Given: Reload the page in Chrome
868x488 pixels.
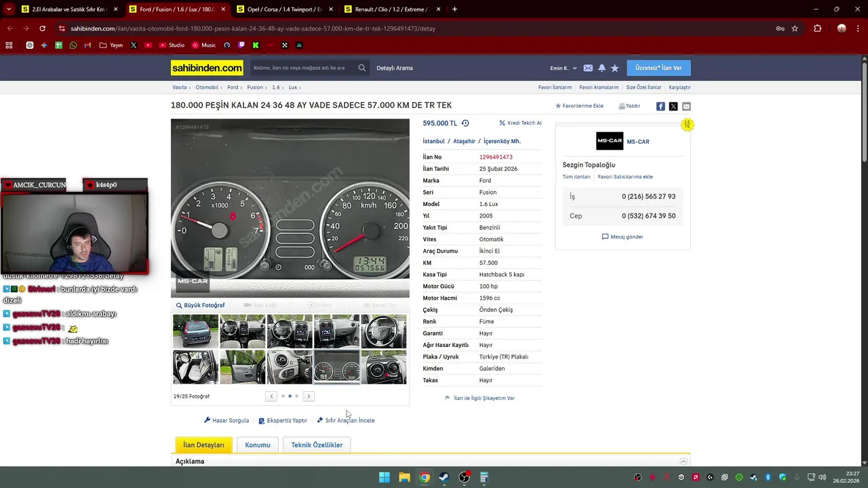Looking at the screenshot, I should [42, 28].
